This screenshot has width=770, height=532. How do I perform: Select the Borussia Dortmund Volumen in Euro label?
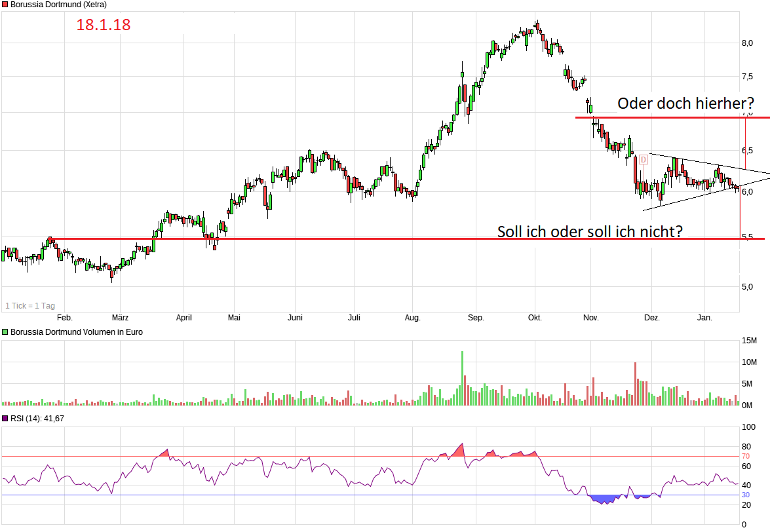point(77,332)
